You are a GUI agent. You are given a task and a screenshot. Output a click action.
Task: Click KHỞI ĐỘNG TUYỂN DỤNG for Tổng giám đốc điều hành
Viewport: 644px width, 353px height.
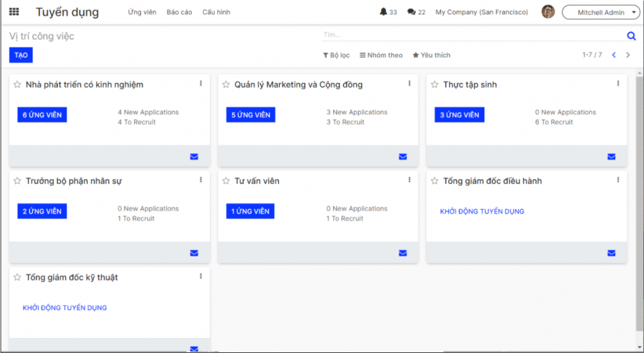(482, 212)
